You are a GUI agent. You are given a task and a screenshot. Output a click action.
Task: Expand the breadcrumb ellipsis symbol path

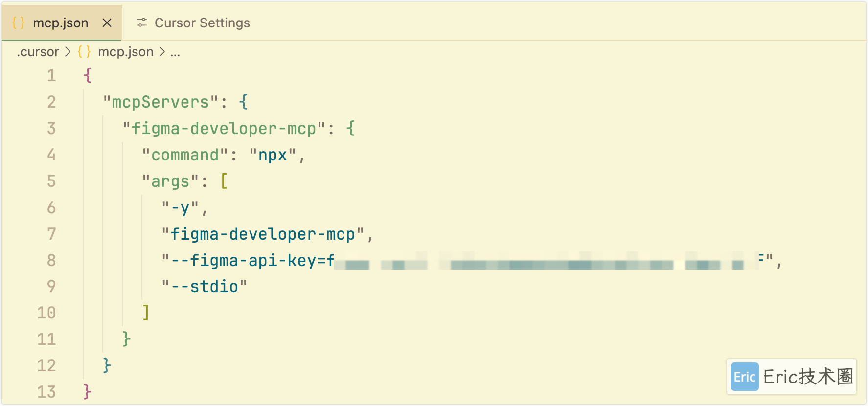(175, 52)
